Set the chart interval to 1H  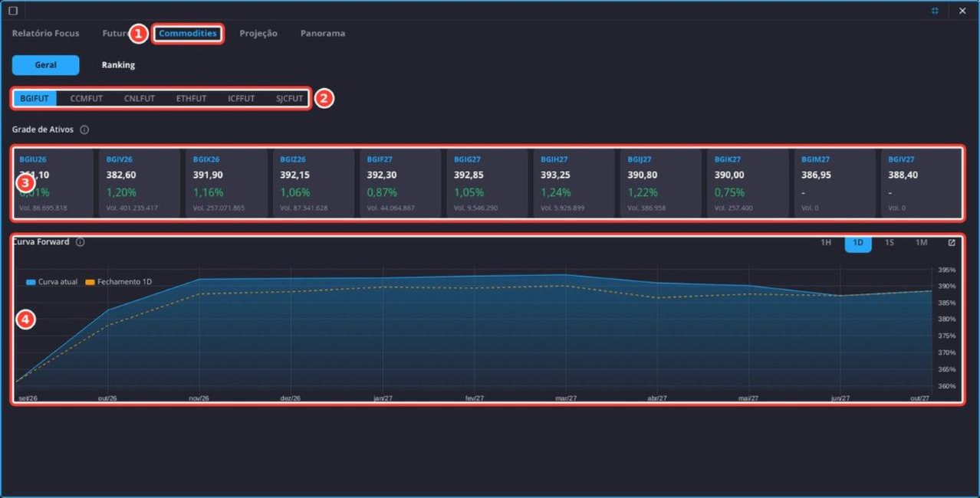pyautogui.click(x=826, y=243)
